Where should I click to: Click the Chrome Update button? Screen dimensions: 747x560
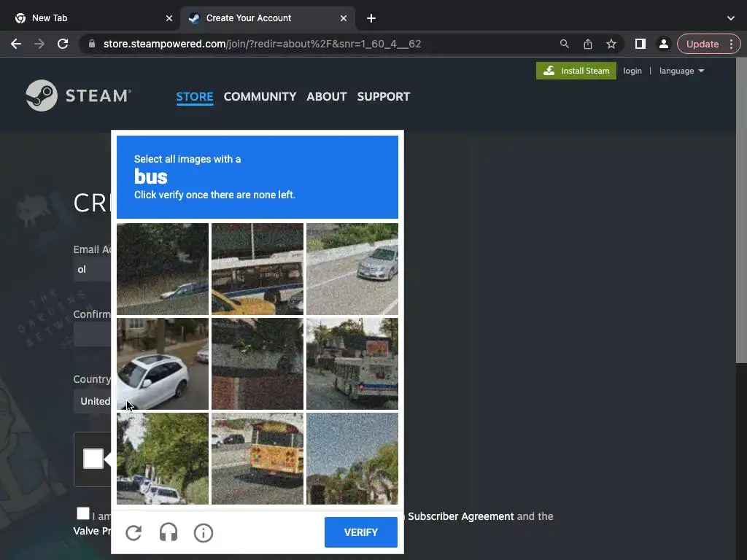(703, 44)
